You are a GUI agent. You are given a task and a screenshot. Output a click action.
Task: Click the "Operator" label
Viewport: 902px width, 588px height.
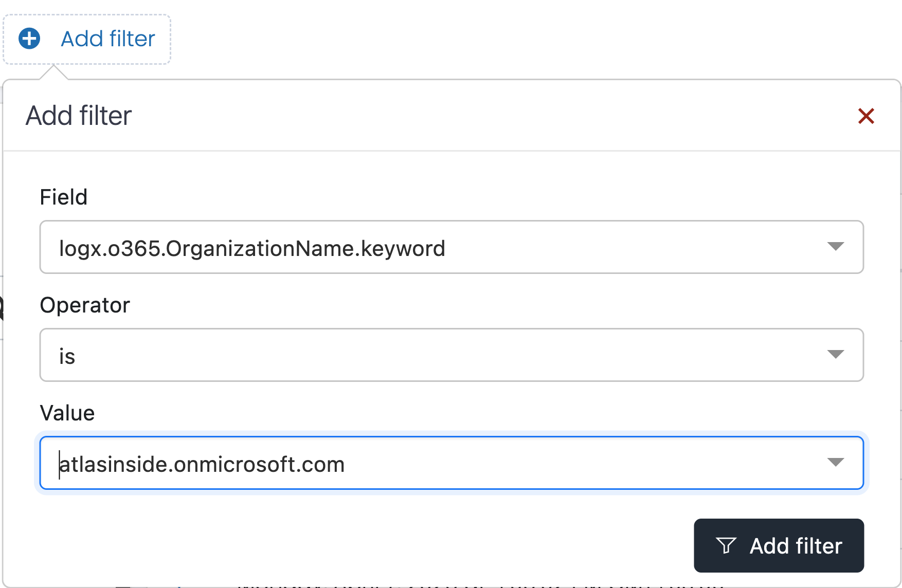85,305
